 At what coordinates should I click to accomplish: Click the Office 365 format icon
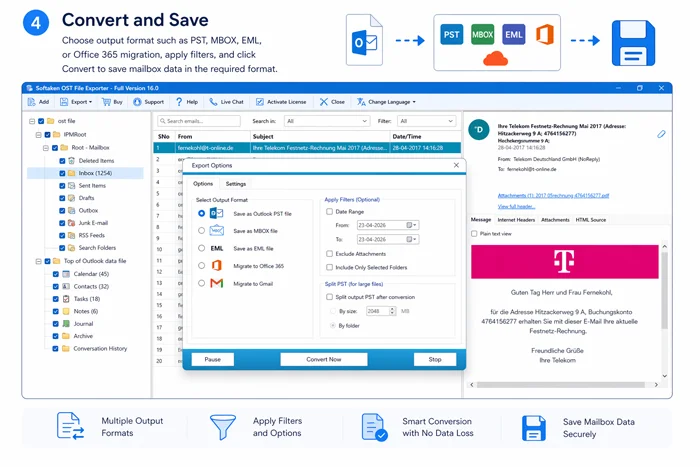(217, 266)
